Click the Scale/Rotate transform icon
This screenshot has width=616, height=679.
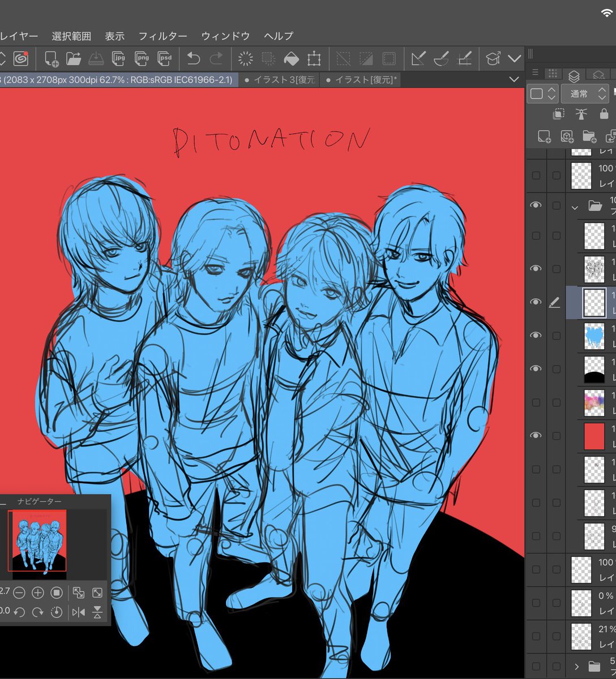click(x=314, y=58)
